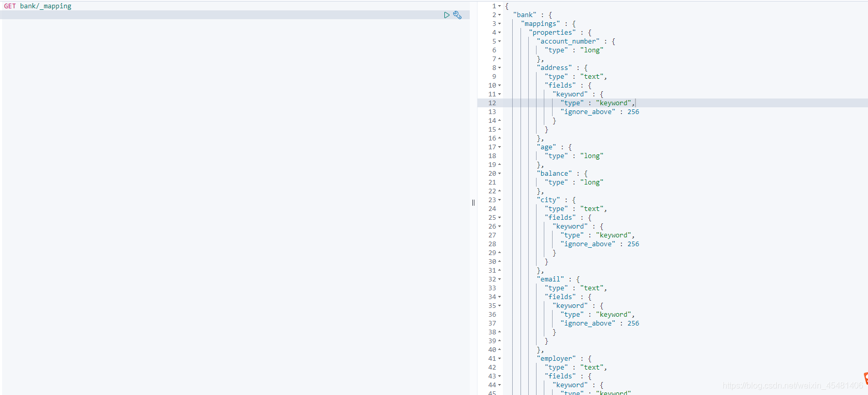Collapse the "bank" object fold arrow
This screenshot has height=395, width=868.
click(500, 15)
